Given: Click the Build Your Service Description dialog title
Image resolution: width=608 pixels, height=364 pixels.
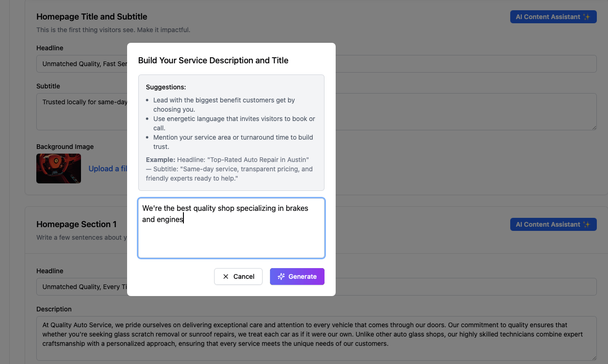Looking at the screenshot, I should (x=213, y=61).
